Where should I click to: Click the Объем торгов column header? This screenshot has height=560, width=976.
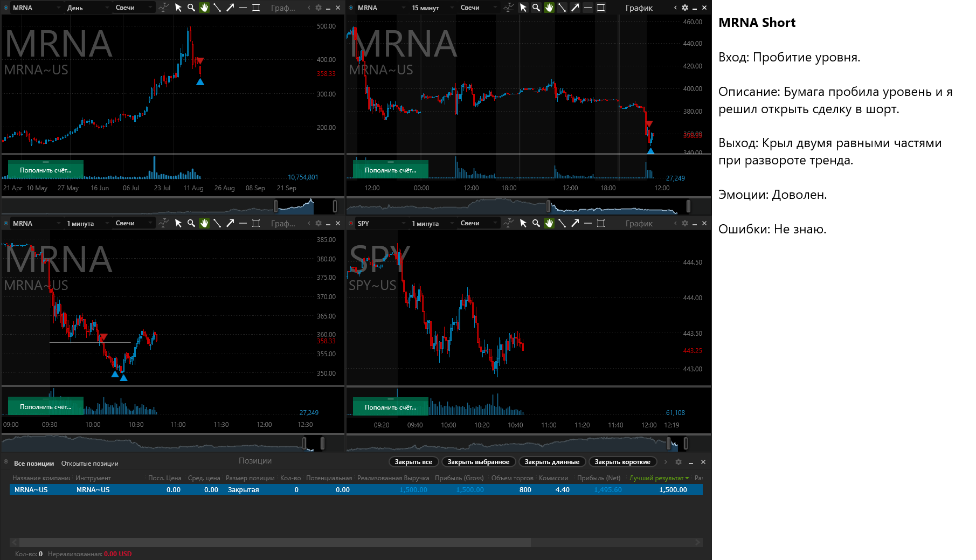click(512, 478)
